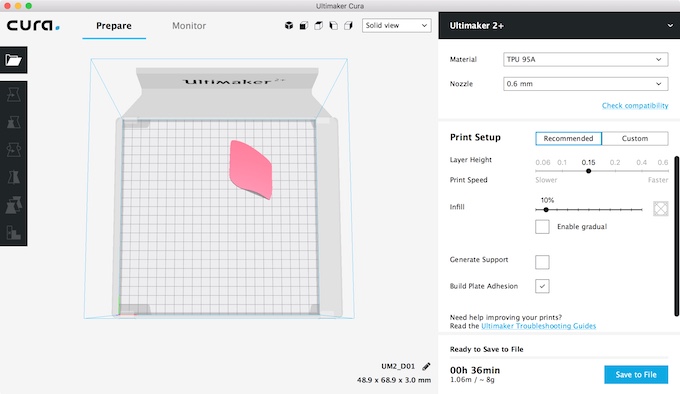Image resolution: width=680 pixels, height=394 pixels.
Task: Switch camera to 3D isometric view icon
Action: tap(289, 26)
